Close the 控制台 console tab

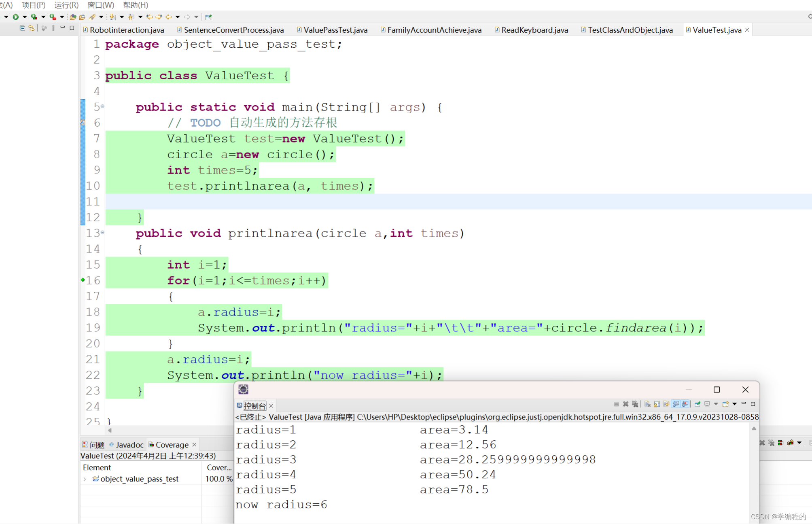[x=271, y=406]
